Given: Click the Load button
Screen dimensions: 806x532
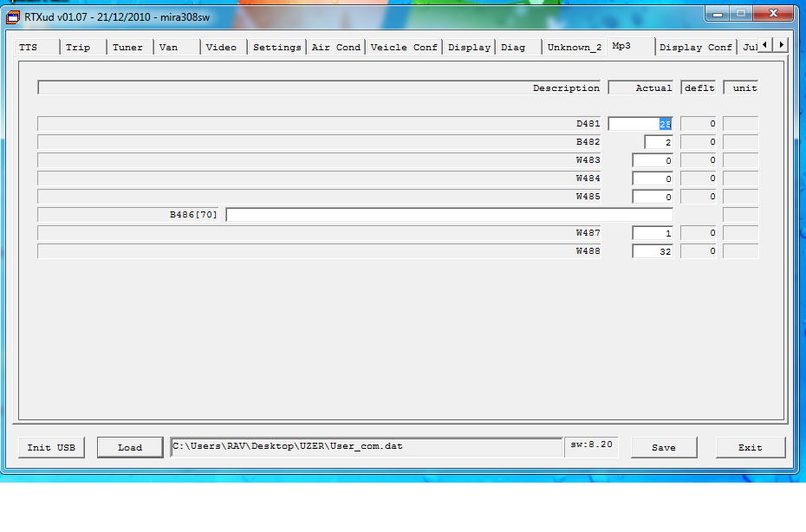Looking at the screenshot, I should coord(130,447).
